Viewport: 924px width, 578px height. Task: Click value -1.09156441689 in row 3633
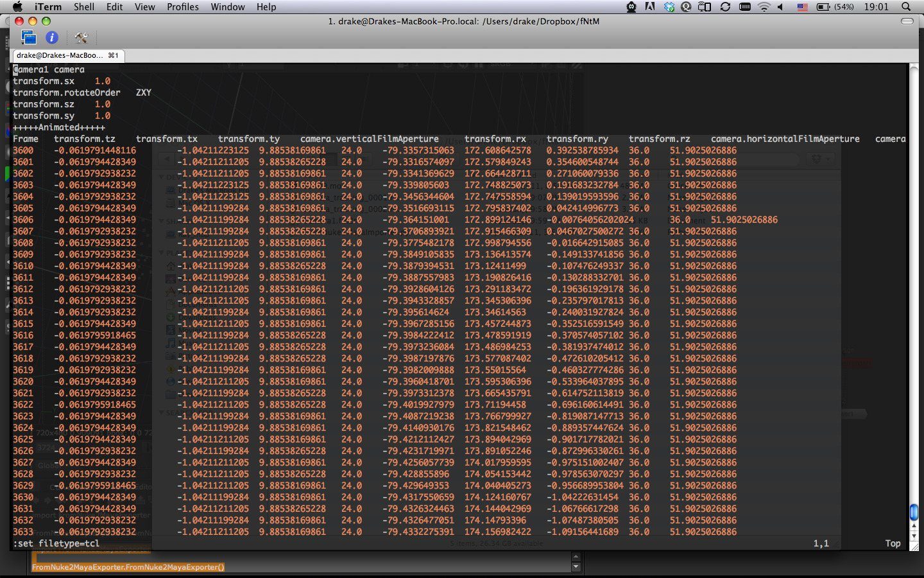point(583,532)
